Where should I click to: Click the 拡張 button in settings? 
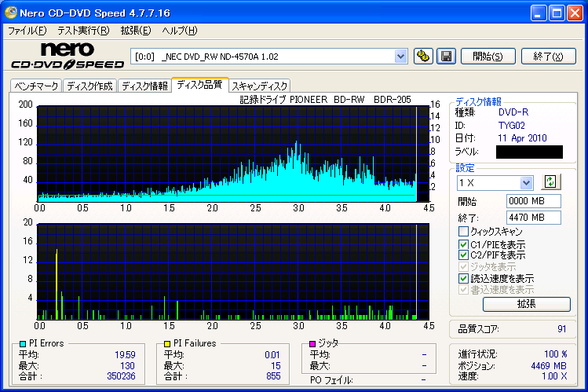click(x=527, y=304)
